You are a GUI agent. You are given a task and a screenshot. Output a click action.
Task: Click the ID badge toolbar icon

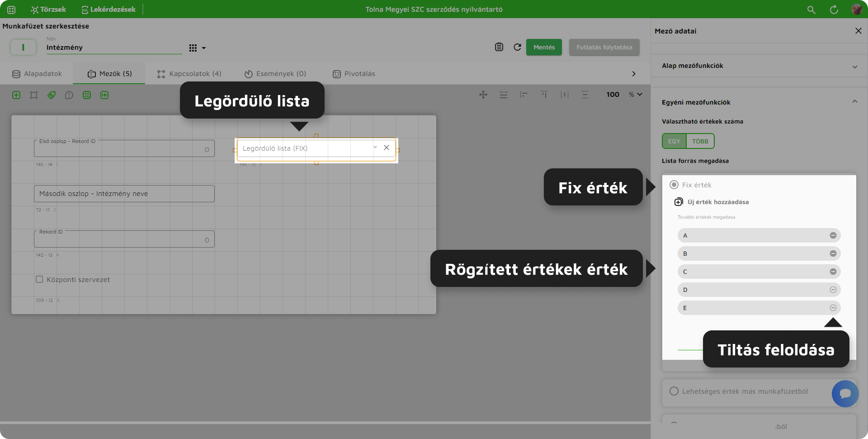[104, 95]
